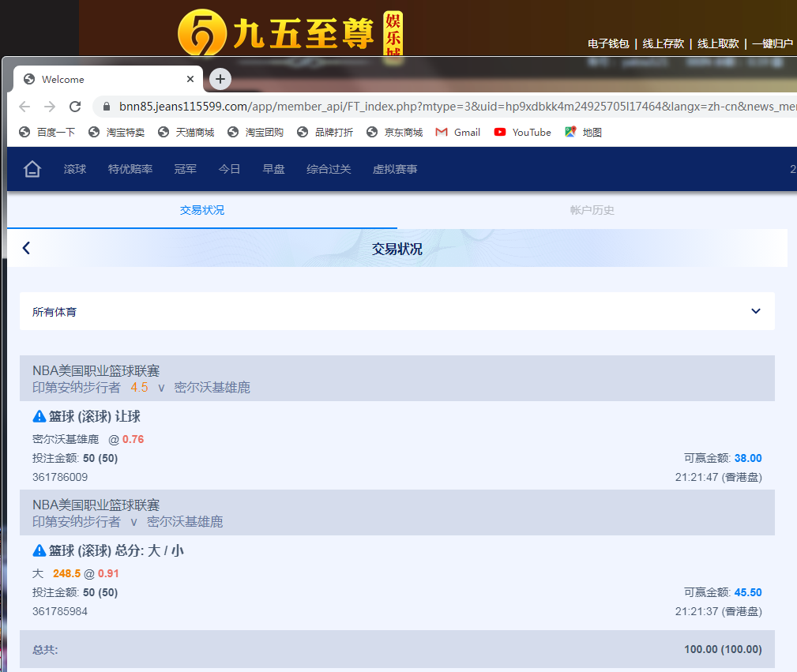This screenshot has height=672, width=797.
Task: Switch to the 交易状况 tab
Action: point(201,210)
